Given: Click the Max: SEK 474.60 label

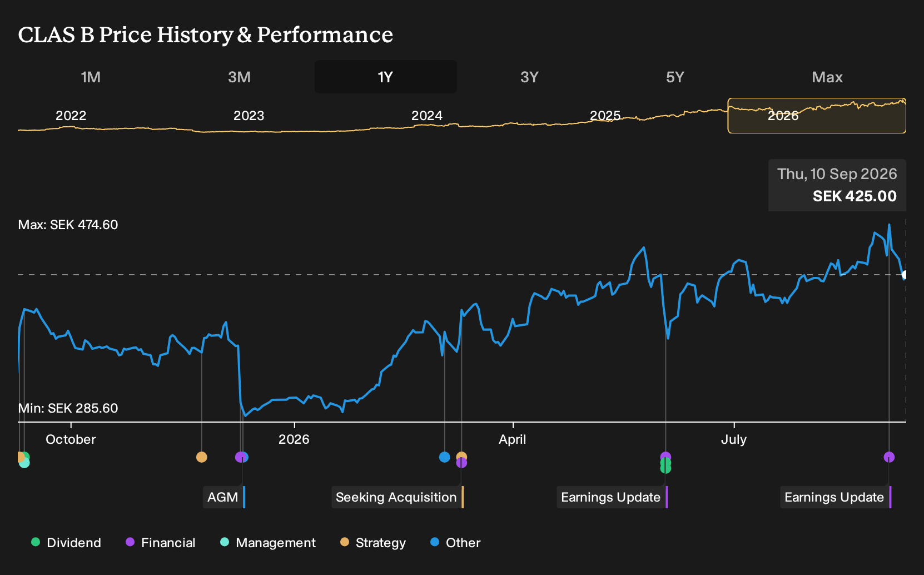Looking at the screenshot, I should pyautogui.click(x=68, y=225).
